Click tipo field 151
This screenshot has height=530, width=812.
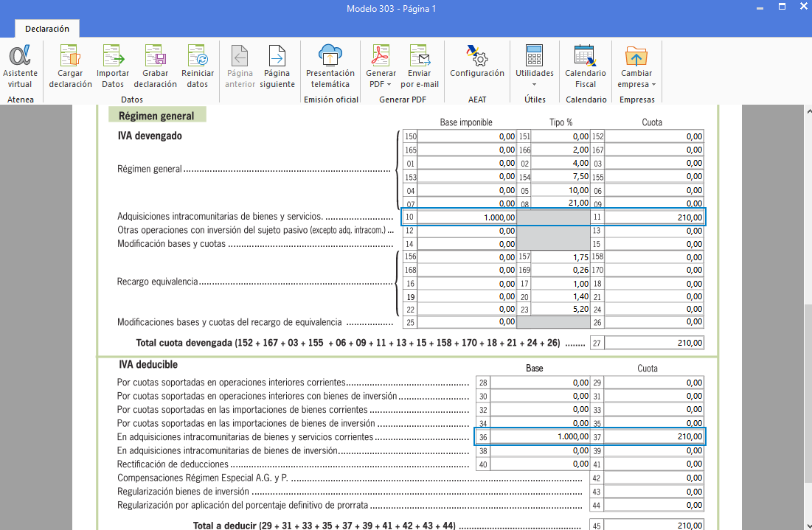pyautogui.click(x=561, y=136)
